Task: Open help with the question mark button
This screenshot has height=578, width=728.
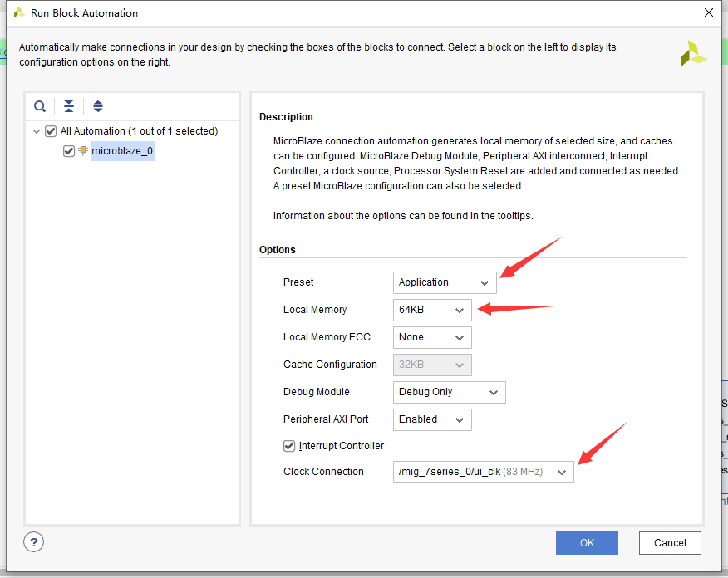Action: click(34, 541)
